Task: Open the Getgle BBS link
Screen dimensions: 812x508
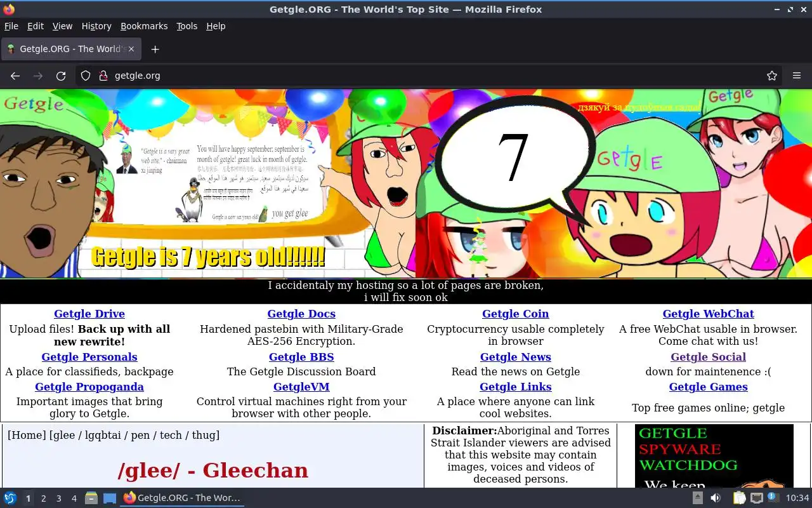Action: (x=301, y=357)
